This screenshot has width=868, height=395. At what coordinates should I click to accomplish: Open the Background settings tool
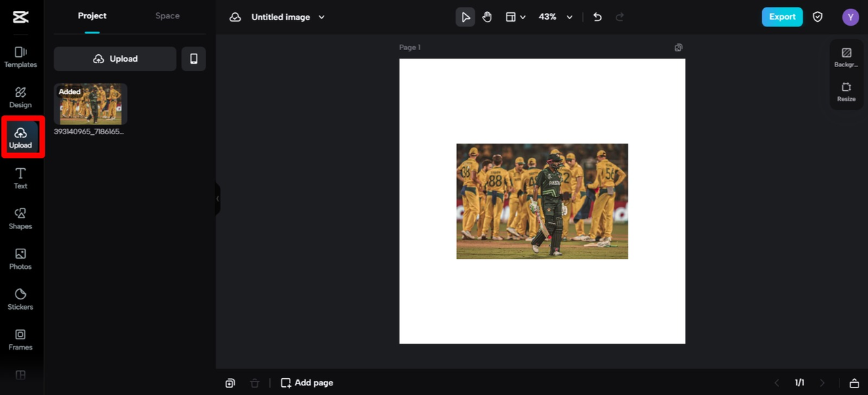click(846, 58)
